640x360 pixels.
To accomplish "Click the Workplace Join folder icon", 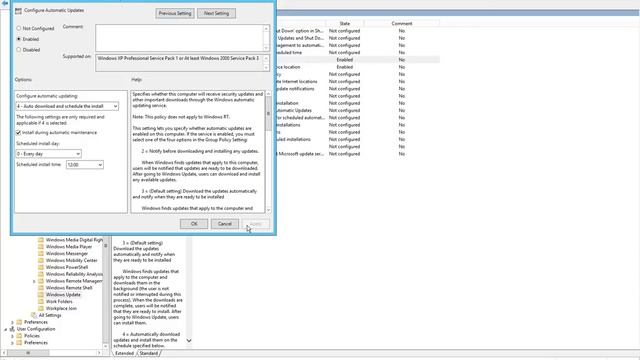I will [x=40, y=309].
